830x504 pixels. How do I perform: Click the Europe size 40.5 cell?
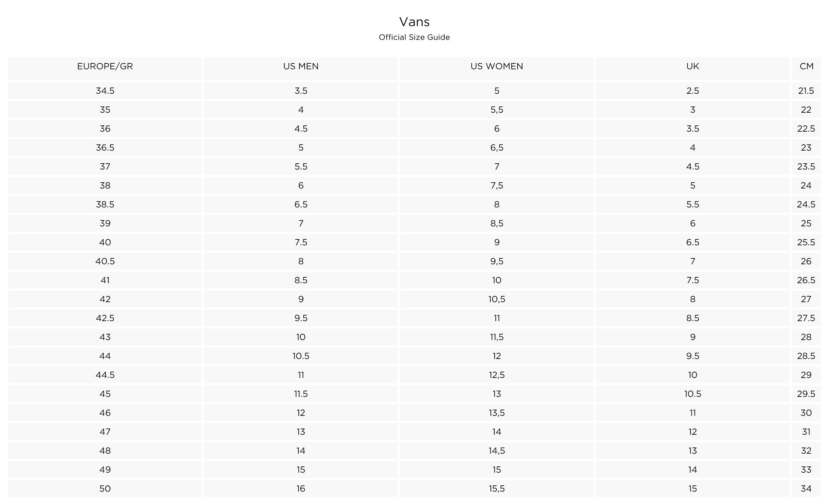pyautogui.click(x=105, y=261)
